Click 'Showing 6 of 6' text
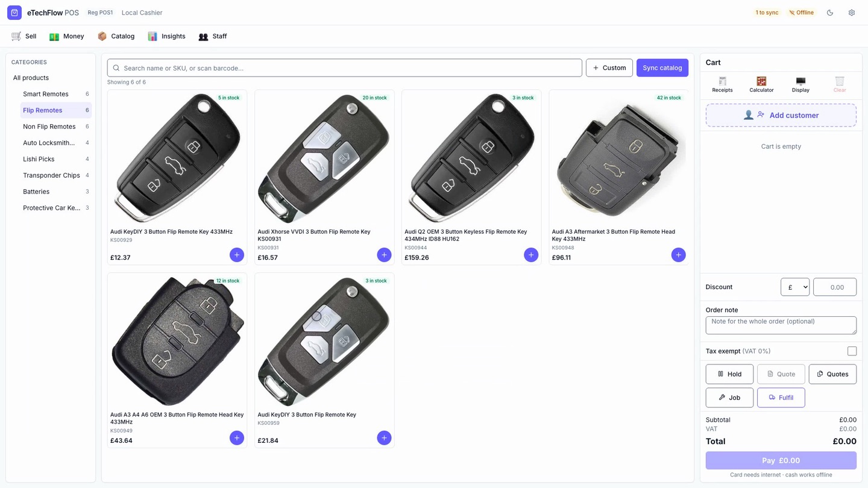868x488 pixels. (127, 82)
